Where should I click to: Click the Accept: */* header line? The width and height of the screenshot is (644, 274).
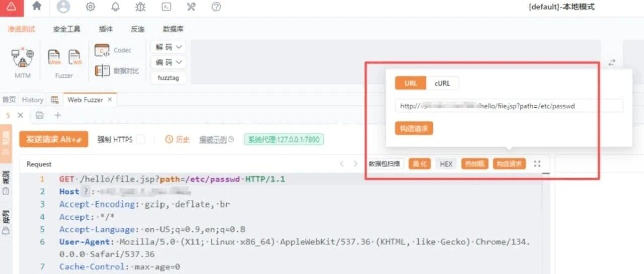click(x=87, y=217)
